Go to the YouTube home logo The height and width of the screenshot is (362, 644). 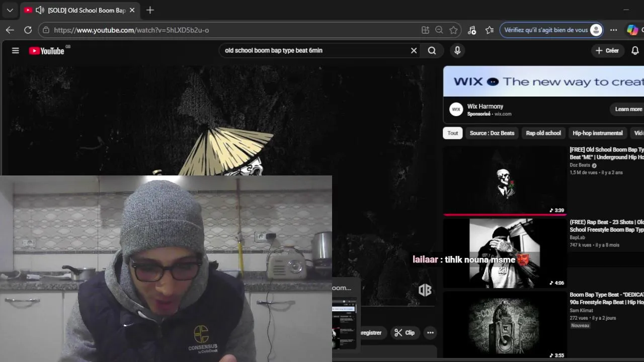point(47,51)
